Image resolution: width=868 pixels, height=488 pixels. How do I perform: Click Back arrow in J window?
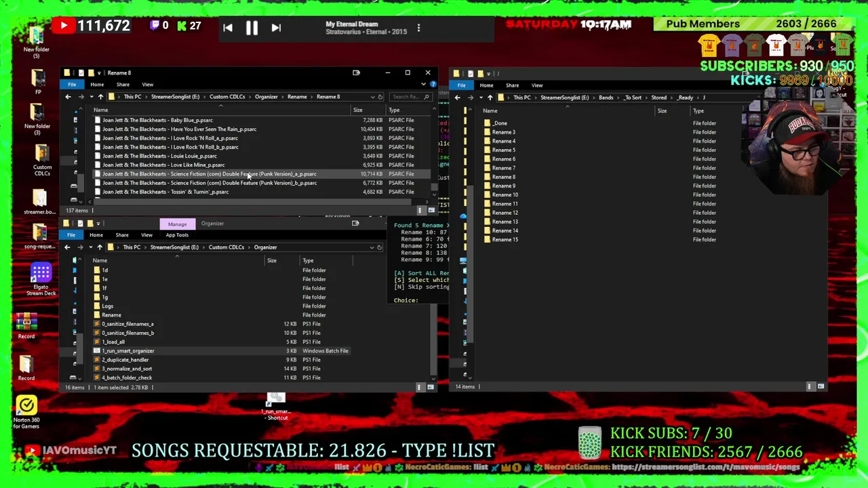(457, 98)
